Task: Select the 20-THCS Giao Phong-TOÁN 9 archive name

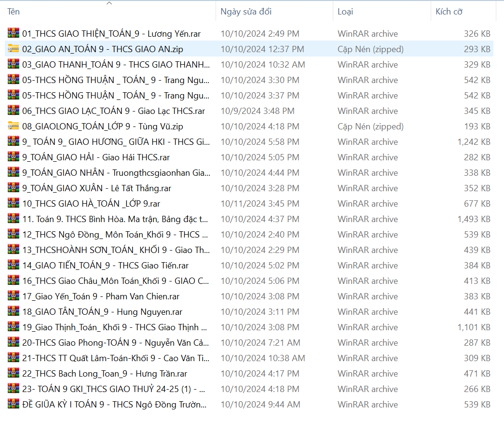Action: tap(116, 343)
